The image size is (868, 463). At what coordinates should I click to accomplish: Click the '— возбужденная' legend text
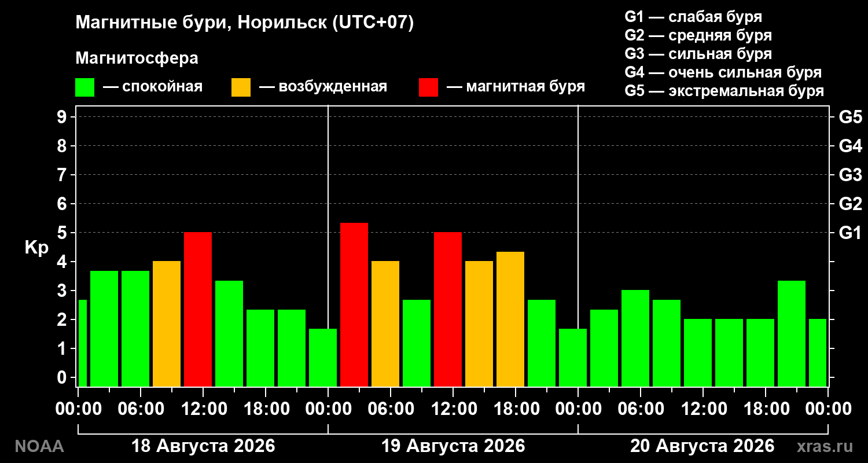pos(323,87)
